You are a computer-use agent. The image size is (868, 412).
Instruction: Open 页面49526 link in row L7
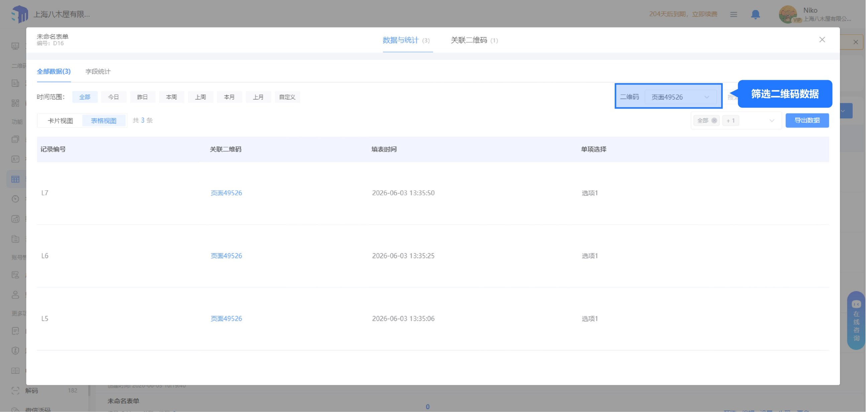click(227, 193)
